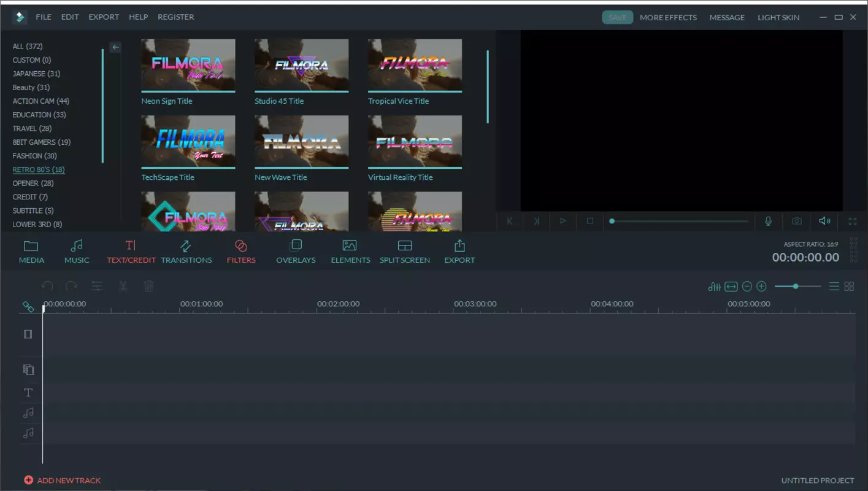
Task: Adjust the timeline zoom slider
Action: point(797,287)
